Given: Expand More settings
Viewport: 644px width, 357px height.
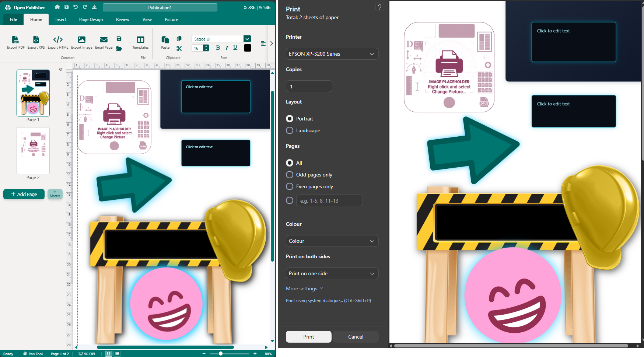Looking at the screenshot, I should (304, 288).
